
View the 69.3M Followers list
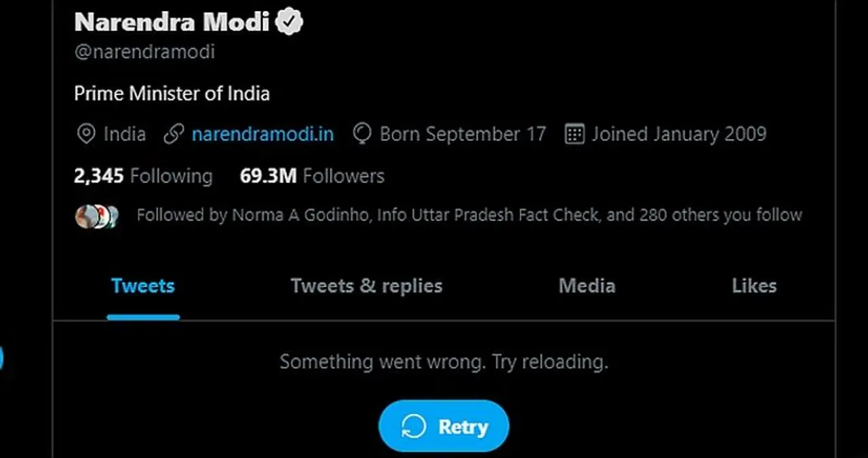[x=312, y=176]
